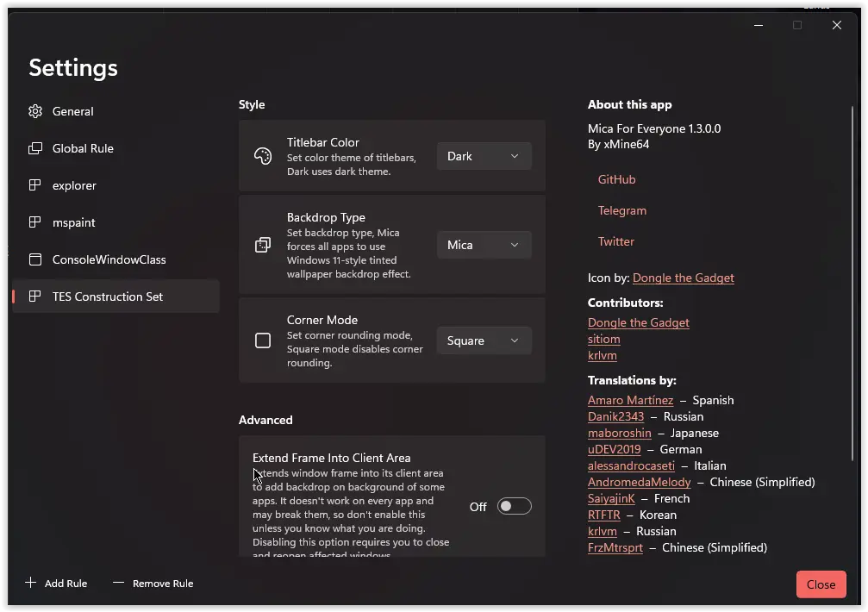Viewport: 868px width, 612px height.
Task: Open the AndromedaMelody translator link
Action: (x=640, y=482)
